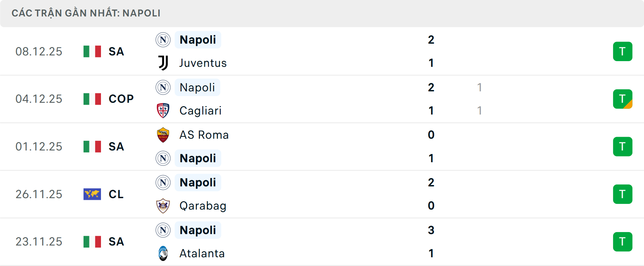Click the Cagliari club badge

pyautogui.click(x=163, y=110)
